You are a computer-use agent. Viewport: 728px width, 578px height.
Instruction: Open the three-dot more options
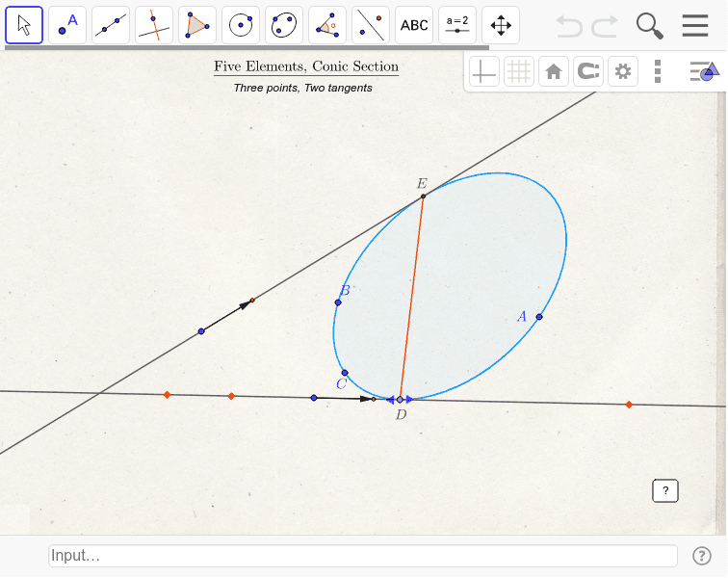pos(658,71)
